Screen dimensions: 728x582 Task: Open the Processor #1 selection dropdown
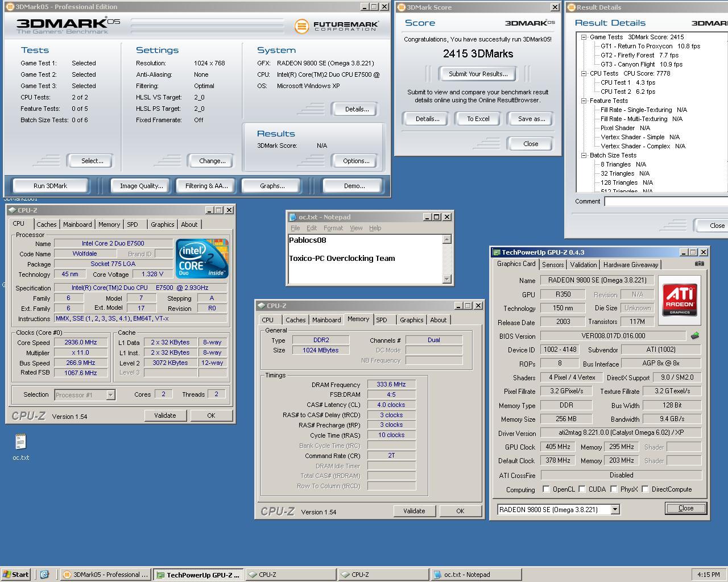(x=110, y=394)
